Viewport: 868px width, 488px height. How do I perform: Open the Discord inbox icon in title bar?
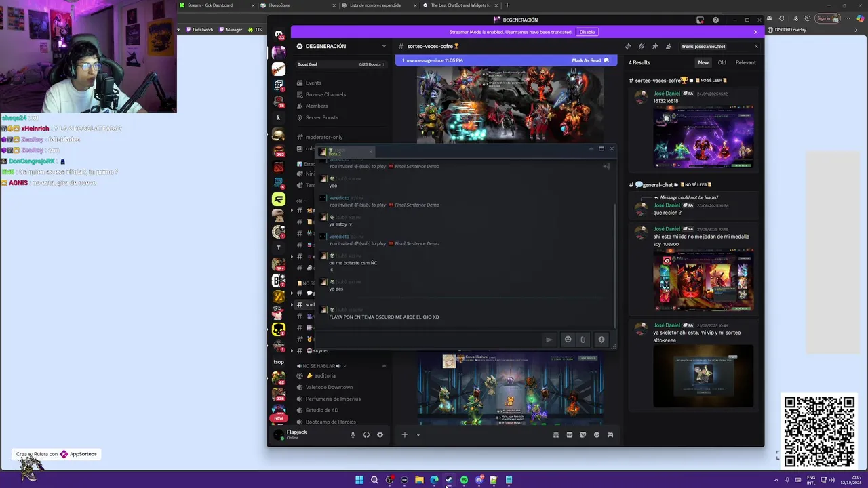[700, 20]
